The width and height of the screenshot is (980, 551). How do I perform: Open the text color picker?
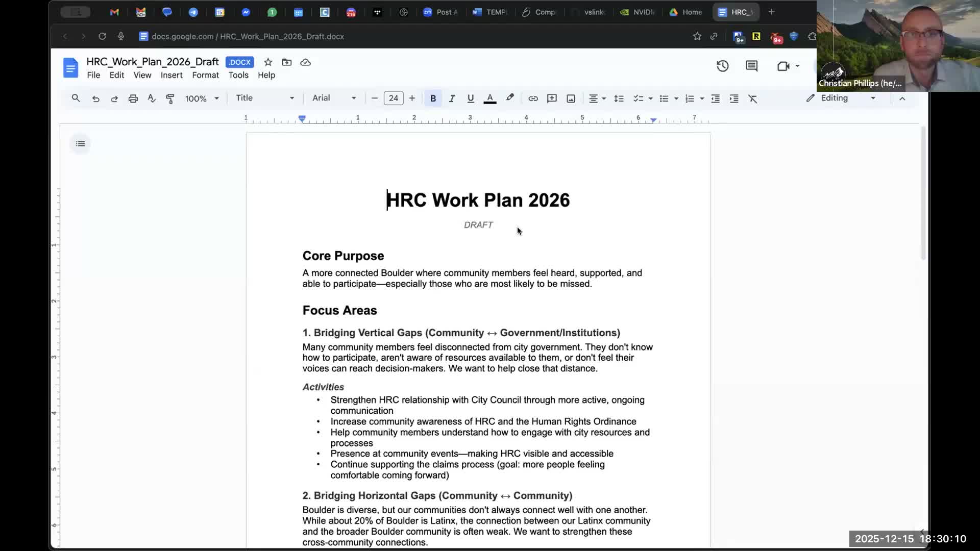[x=489, y=98]
